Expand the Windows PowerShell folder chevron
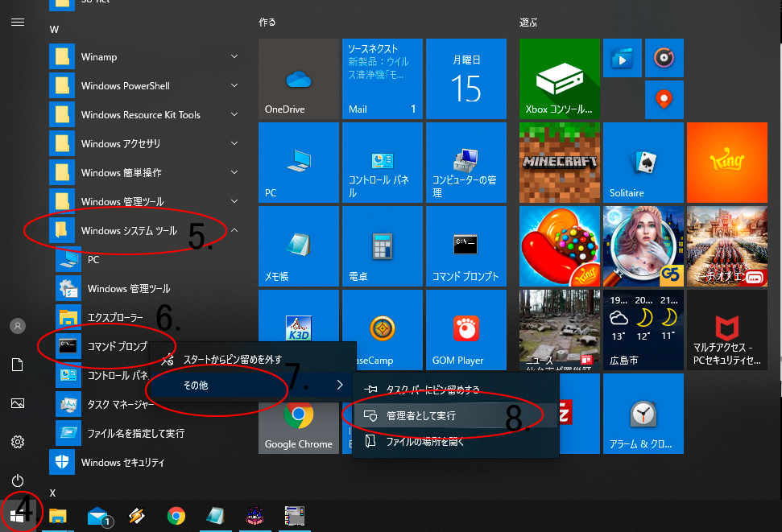The width and height of the screenshot is (782, 532). 234,85
